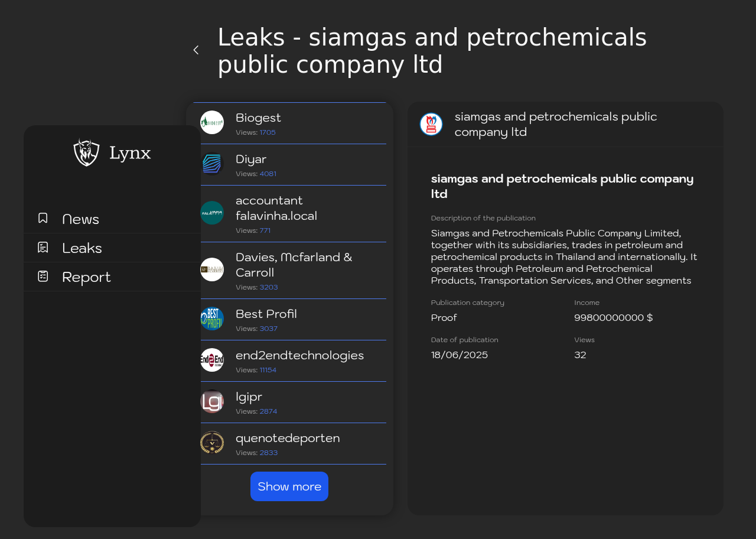The image size is (756, 539).
Task: Click the Leaks document icon
Action: click(x=43, y=247)
